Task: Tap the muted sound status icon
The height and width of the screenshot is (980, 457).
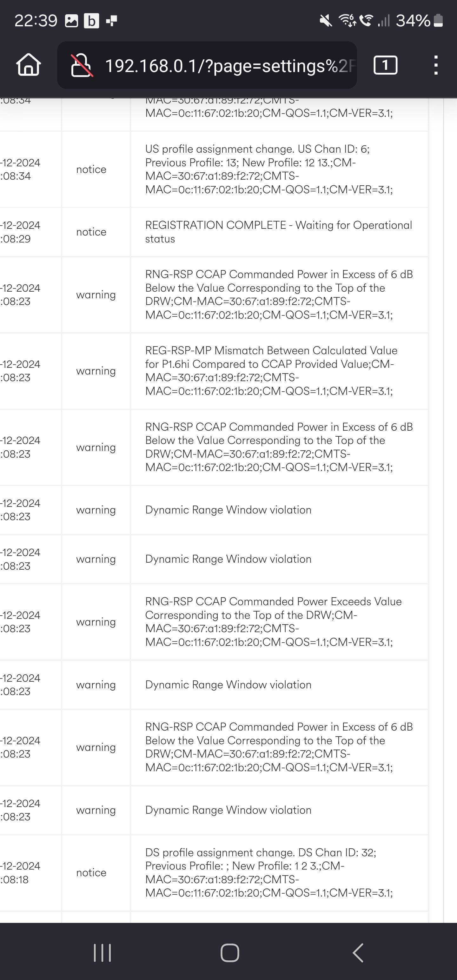Action: [326, 21]
